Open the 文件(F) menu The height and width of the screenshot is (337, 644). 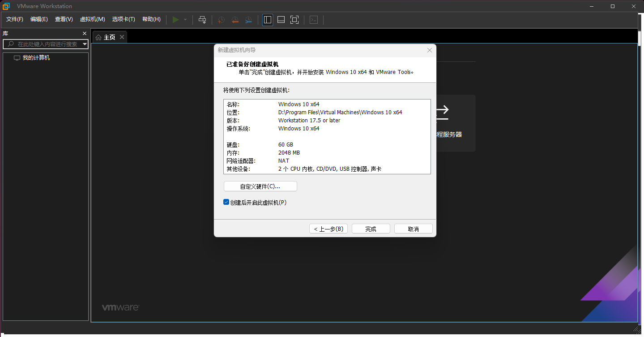click(15, 19)
